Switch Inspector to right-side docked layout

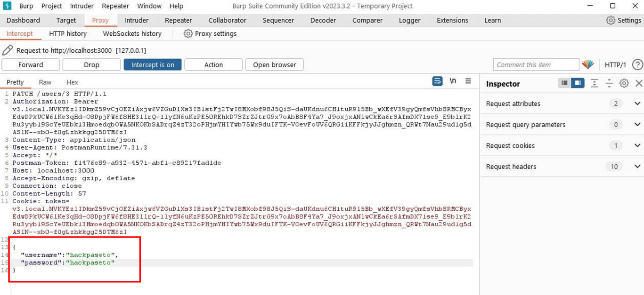(x=577, y=83)
